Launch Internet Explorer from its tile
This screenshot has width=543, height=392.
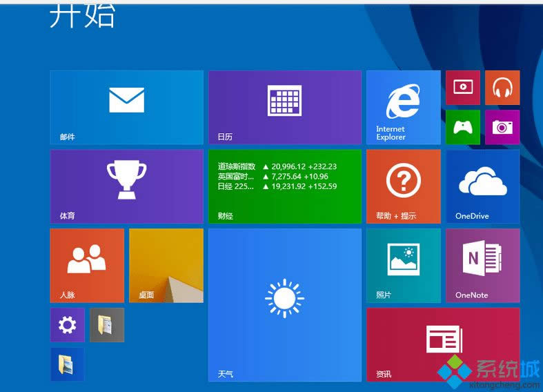[403, 107]
